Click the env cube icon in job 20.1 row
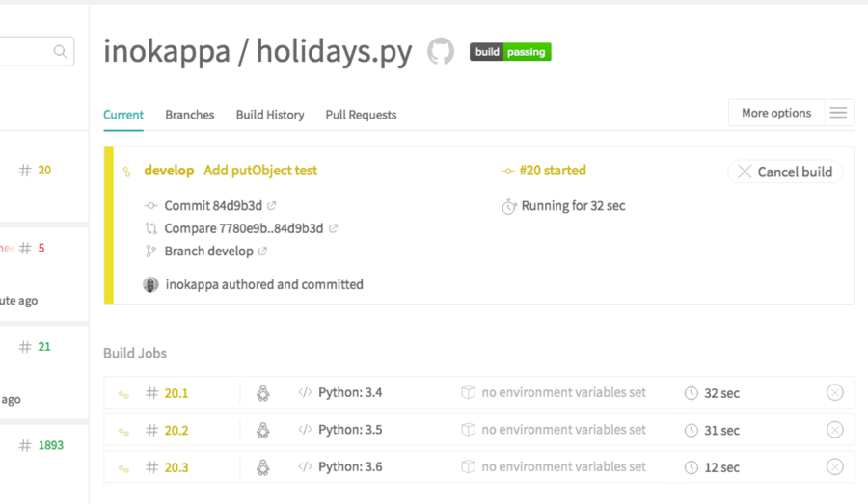The height and width of the screenshot is (504, 868). pos(469,392)
